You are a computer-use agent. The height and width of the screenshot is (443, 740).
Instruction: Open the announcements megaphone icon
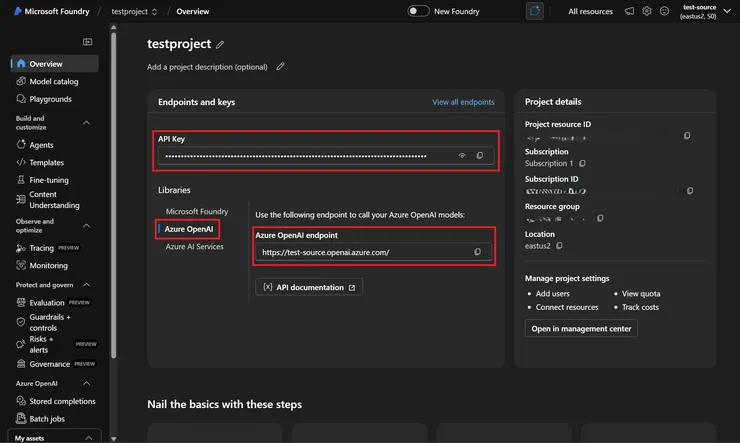coord(629,11)
